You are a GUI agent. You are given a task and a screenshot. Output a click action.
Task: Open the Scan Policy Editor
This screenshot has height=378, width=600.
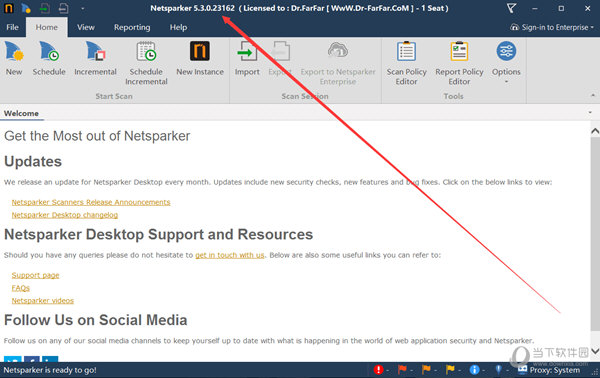click(x=406, y=63)
